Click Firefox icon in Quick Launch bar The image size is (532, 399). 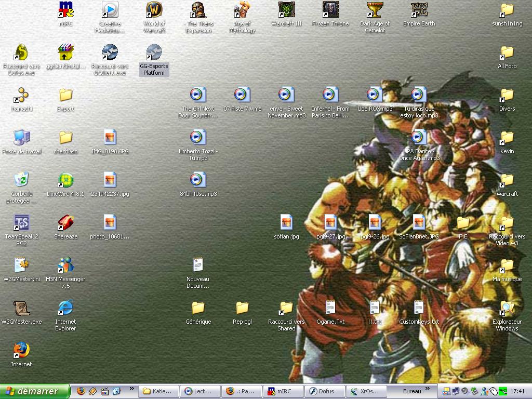pyautogui.click(x=81, y=391)
